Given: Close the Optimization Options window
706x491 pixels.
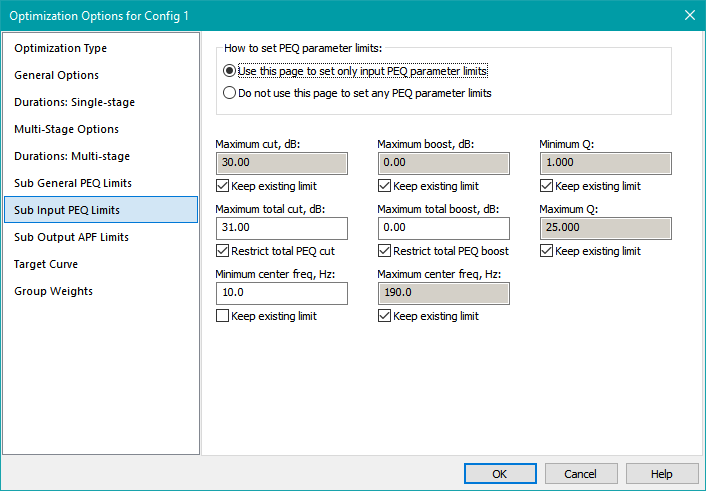Looking at the screenshot, I should pos(690,15).
